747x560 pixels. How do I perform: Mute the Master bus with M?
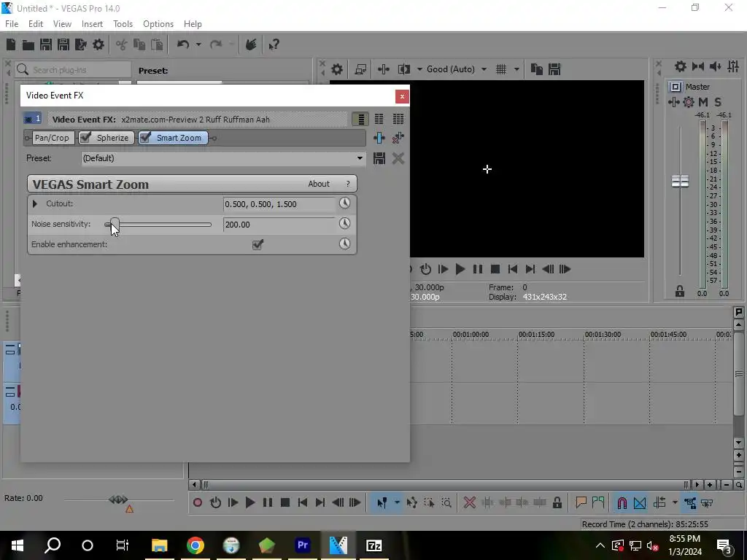pyautogui.click(x=703, y=102)
